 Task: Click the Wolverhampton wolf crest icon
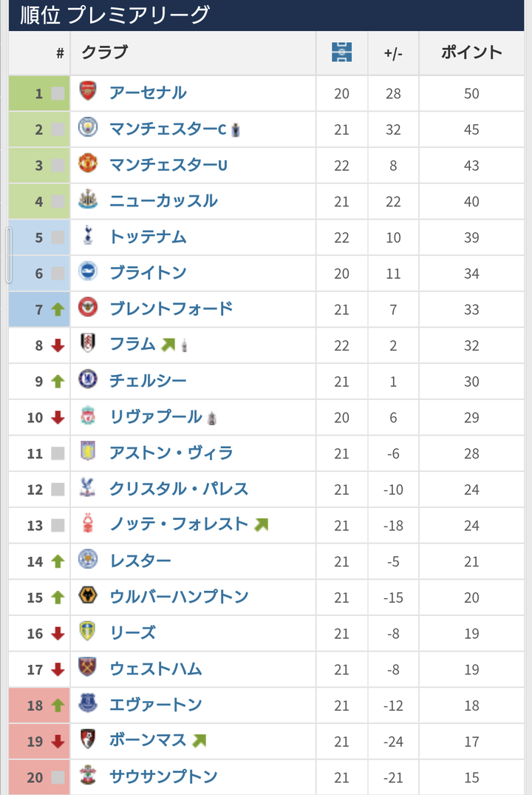(88, 595)
